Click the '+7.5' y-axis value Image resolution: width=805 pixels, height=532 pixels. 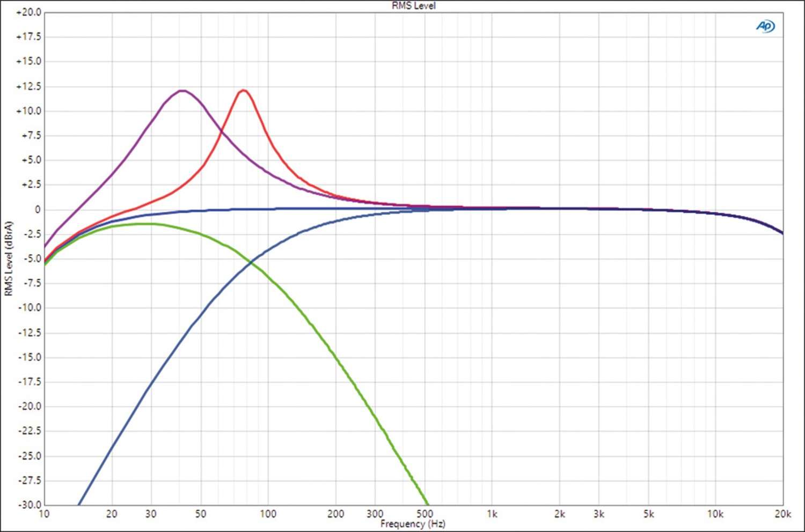(31, 136)
